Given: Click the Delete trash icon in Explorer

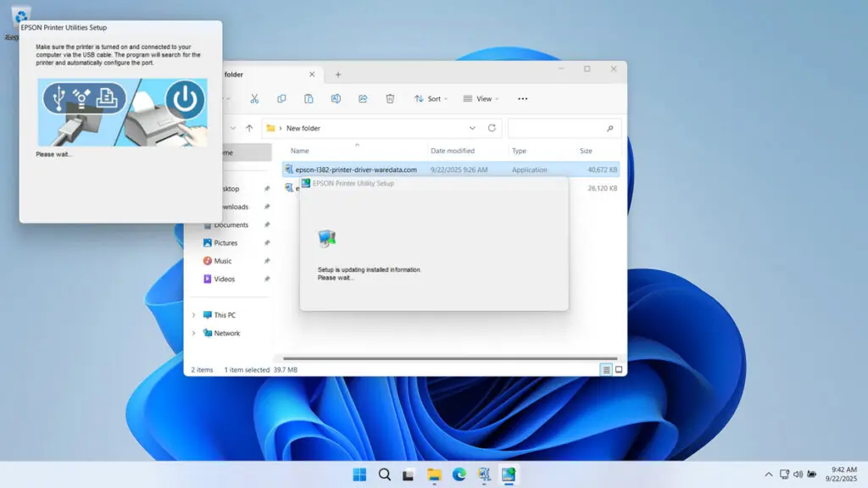Looking at the screenshot, I should point(390,98).
